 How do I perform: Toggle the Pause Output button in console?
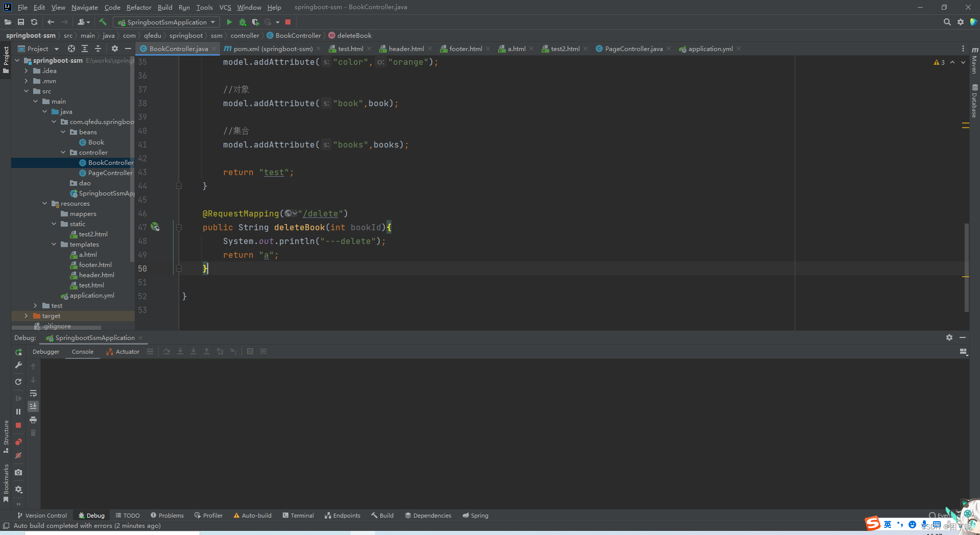(18, 411)
